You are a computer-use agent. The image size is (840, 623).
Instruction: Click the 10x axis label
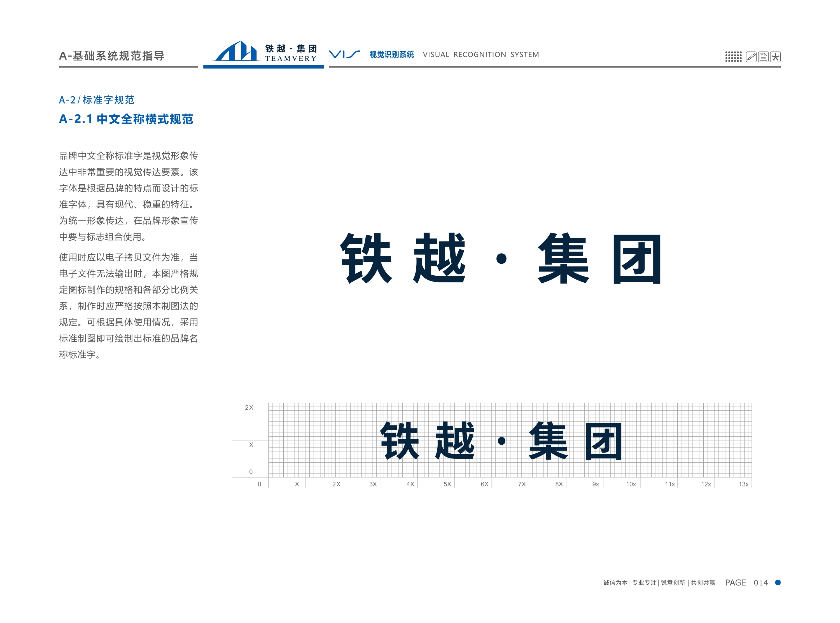coord(631,484)
